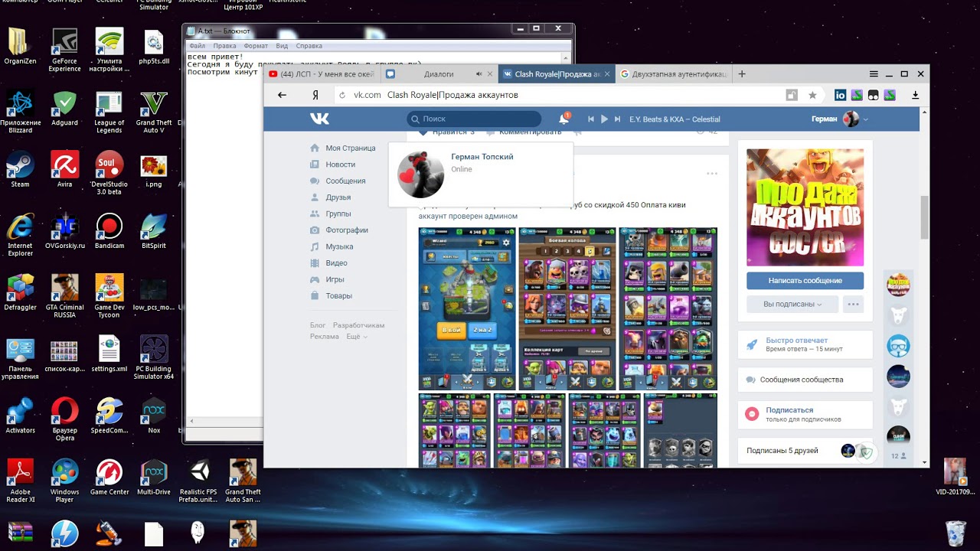The width and height of the screenshot is (980, 551).
Task: Open Справка menu in Notepad
Action: (x=309, y=46)
